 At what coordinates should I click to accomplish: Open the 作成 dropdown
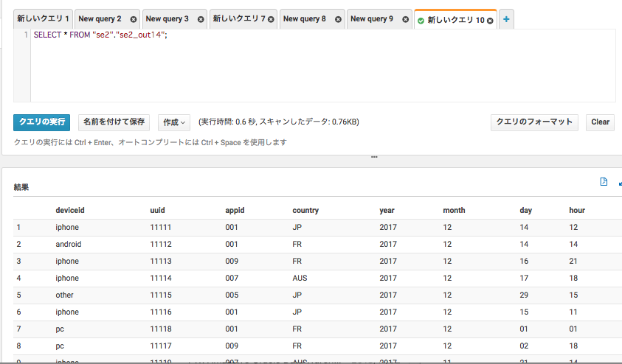pos(173,122)
